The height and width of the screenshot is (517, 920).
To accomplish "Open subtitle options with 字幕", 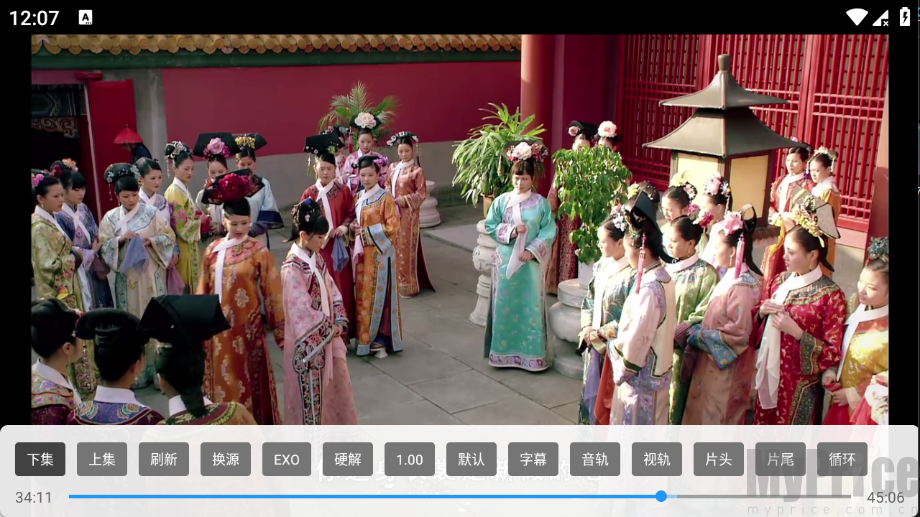I will pyautogui.click(x=533, y=459).
